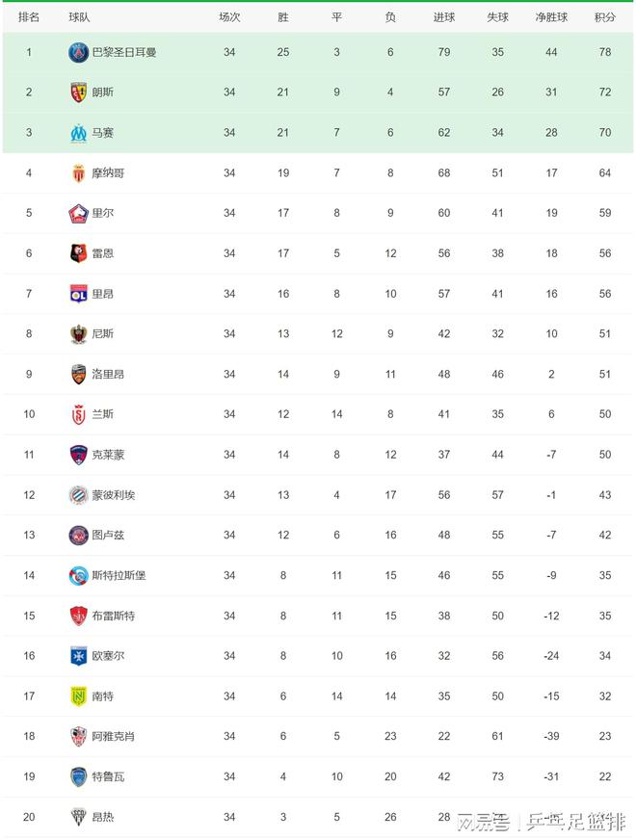
Task: Click the Marseille team logo
Action: 78,133
